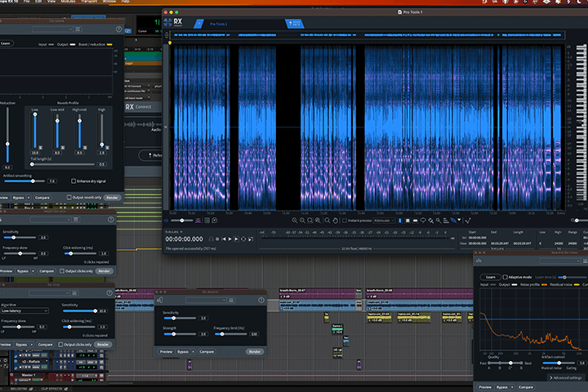This screenshot has width=588, height=392.
Task: Click the rewind-to-start button in RX transport
Action: click(224, 239)
